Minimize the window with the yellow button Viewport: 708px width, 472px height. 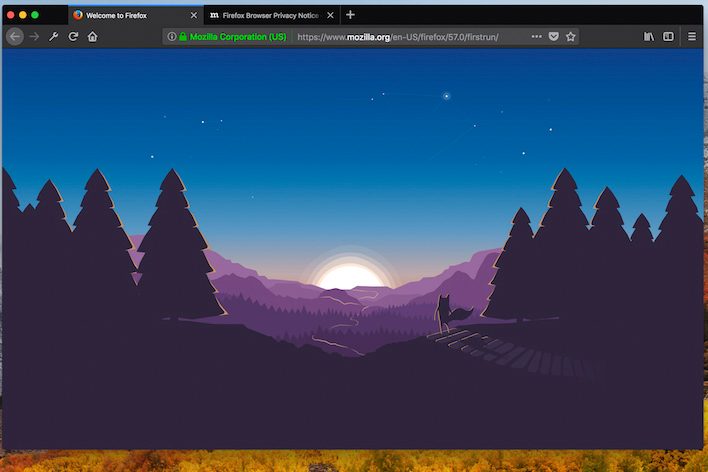tap(23, 15)
